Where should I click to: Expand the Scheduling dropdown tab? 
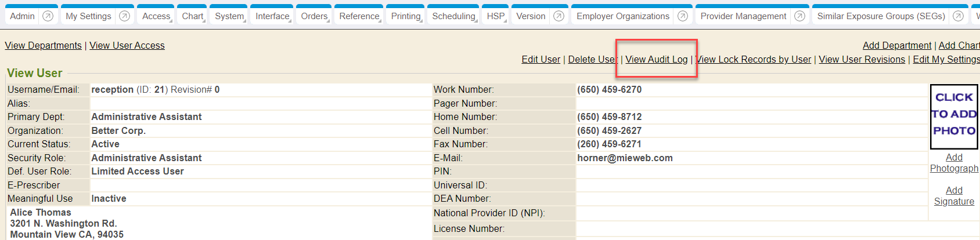click(453, 16)
